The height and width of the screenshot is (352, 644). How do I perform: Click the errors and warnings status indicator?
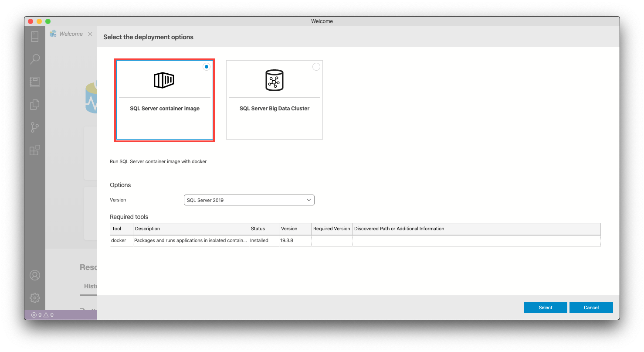point(42,314)
